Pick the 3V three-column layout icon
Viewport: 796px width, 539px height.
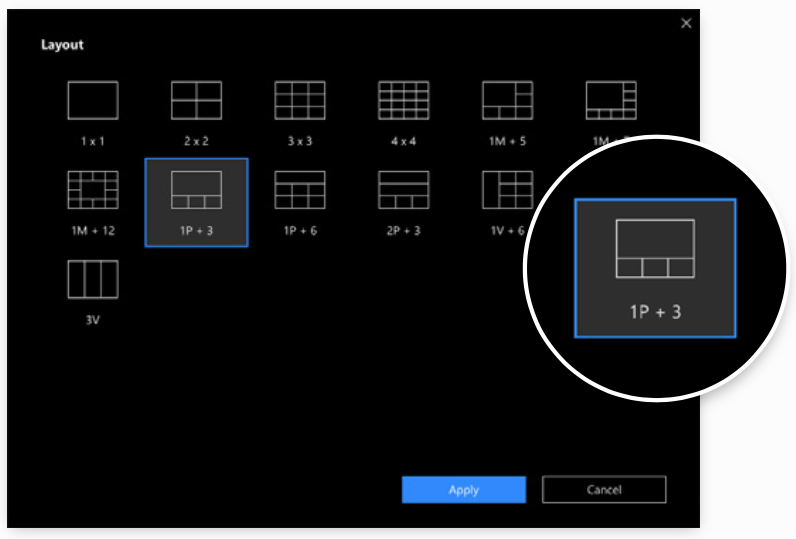click(93, 280)
